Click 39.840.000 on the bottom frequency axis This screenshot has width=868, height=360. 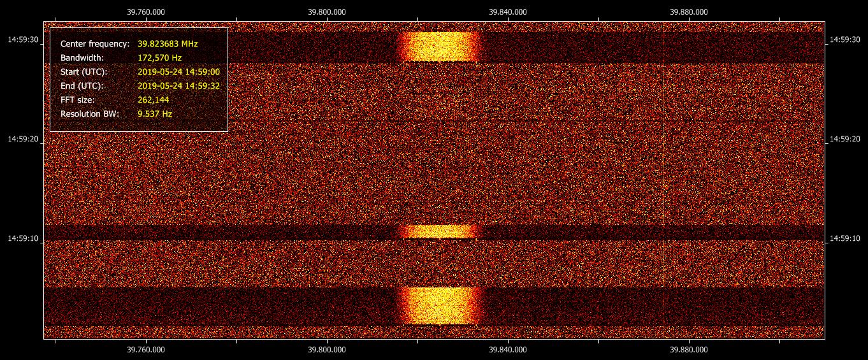(x=508, y=349)
